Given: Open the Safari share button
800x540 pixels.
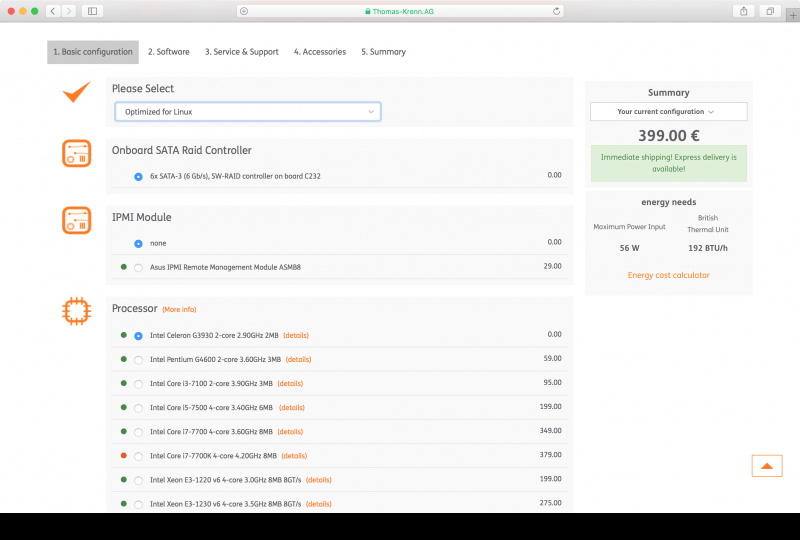Looking at the screenshot, I should [743, 11].
